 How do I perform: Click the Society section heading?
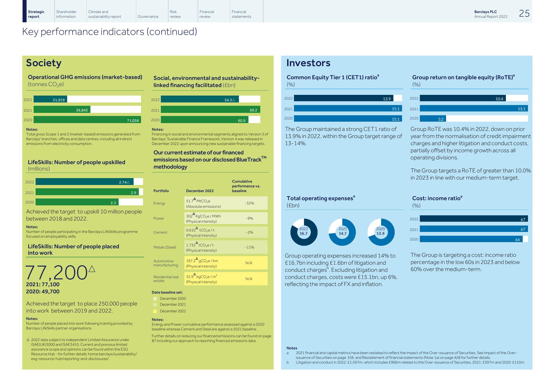point(44,63)
